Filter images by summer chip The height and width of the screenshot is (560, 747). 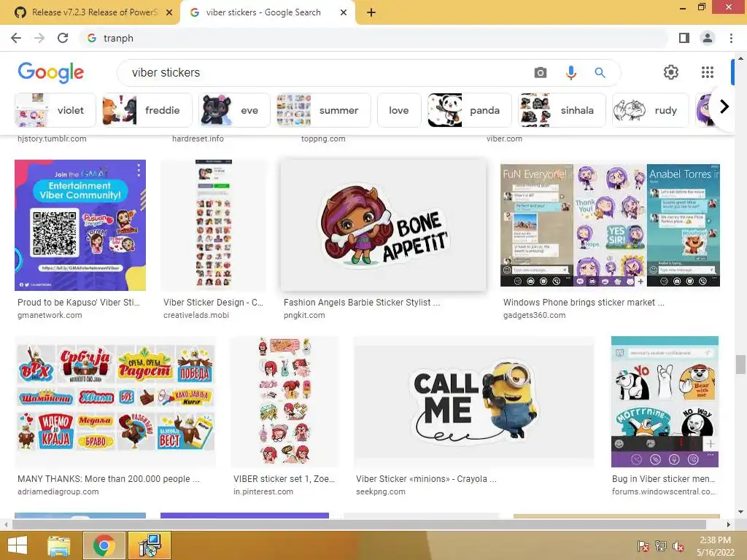click(x=323, y=111)
